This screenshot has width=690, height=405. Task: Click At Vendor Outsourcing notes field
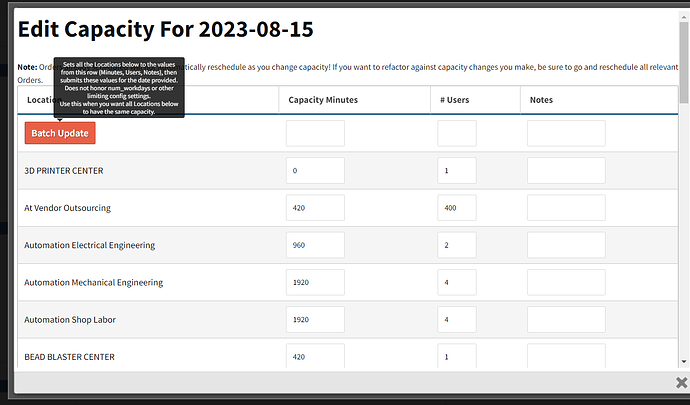pyautogui.click(x=566, y=208)
